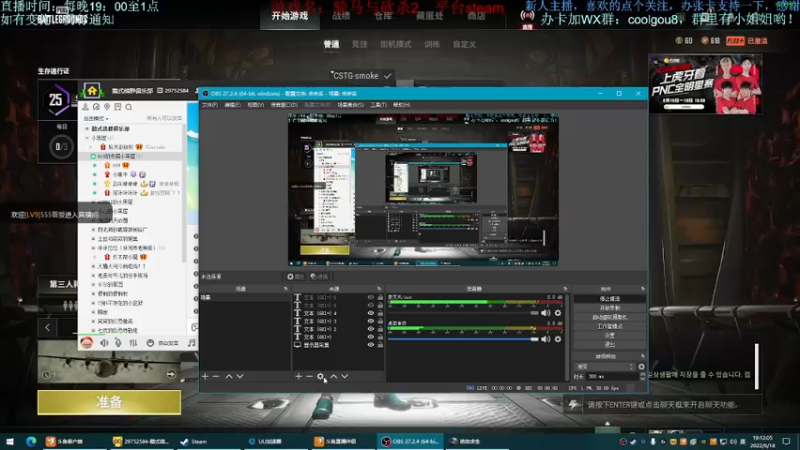Remove the selected source with the minus icon
Image resolution: width=800 pixels, height=450 pixels.
click(309, 376)
